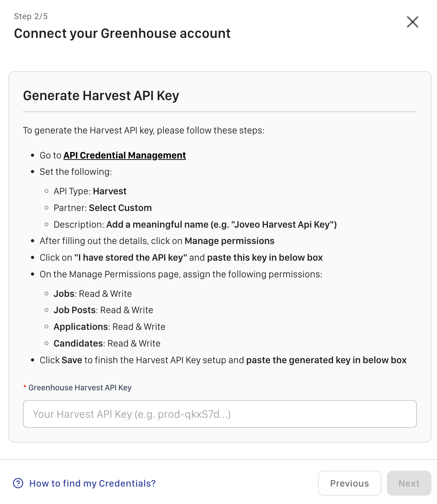
Task: Click the Applications permission line
Action: (x=109, y=327)
